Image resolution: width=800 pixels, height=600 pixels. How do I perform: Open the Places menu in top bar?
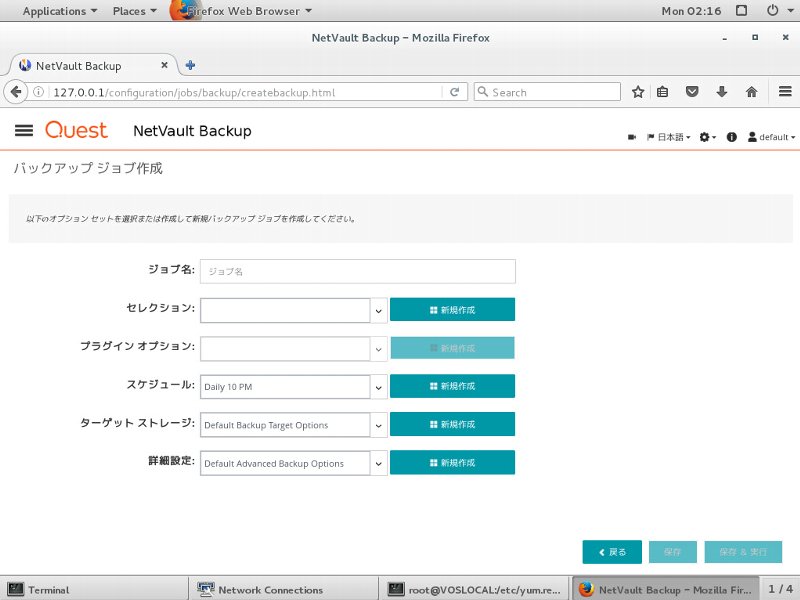click(x=134, y=11)
